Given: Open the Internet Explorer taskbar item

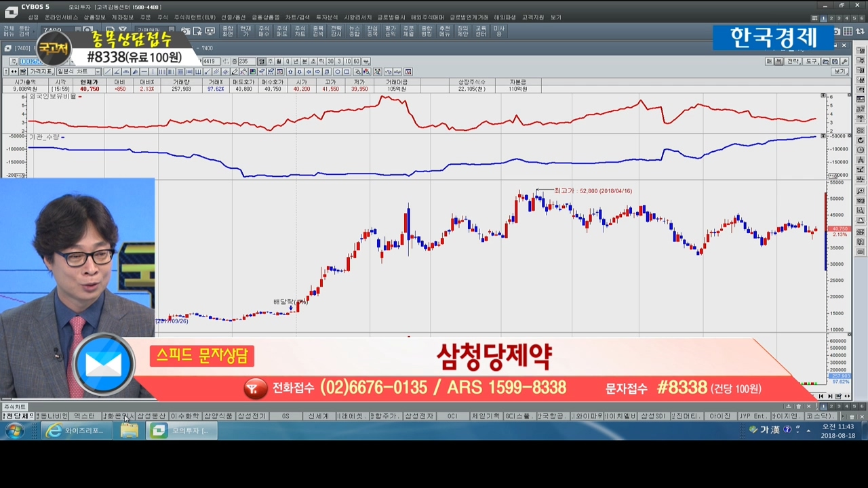Looking at the screenshot, I should [x=73, y=430].
